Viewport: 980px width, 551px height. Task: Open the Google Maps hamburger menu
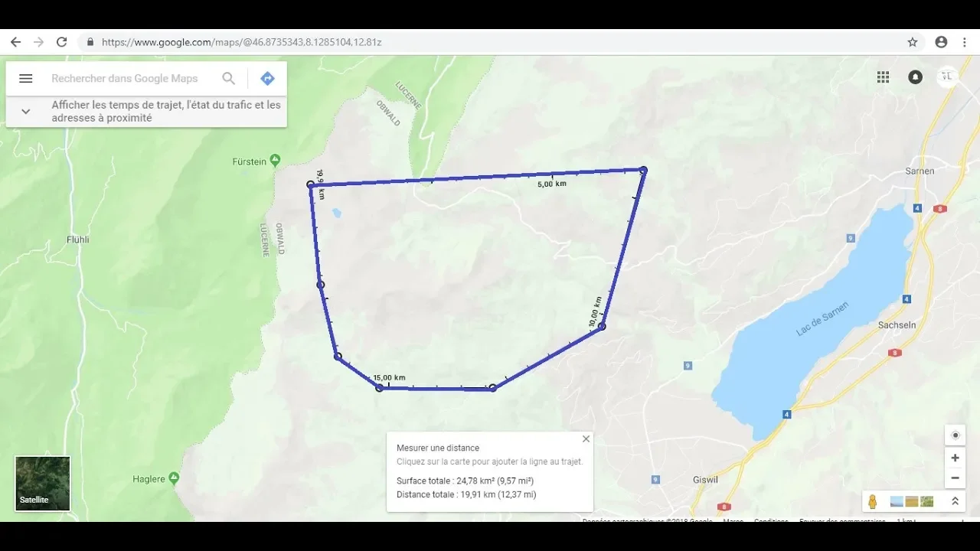coord(25,78)
